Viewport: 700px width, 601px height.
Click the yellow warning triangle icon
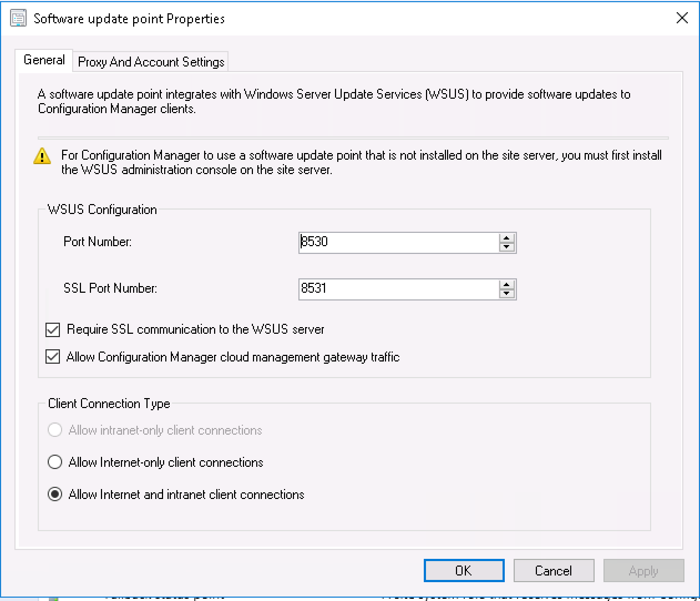42,157
